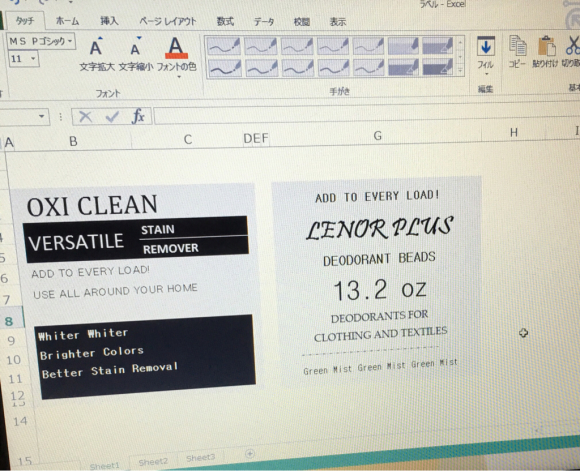
Task: Select the sixth highlighter style in bottom row
Action: click(x=404, y=67)
